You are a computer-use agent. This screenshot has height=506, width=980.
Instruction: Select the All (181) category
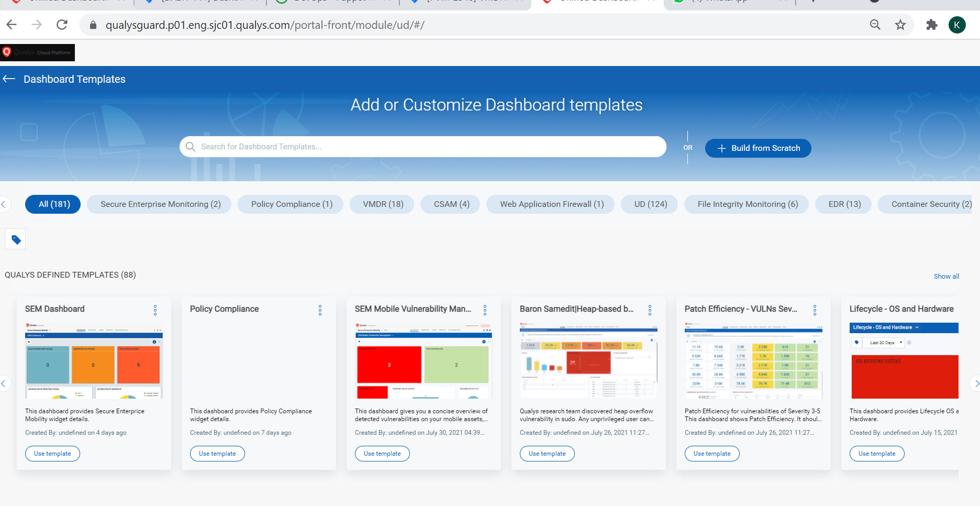pos(53,204)
